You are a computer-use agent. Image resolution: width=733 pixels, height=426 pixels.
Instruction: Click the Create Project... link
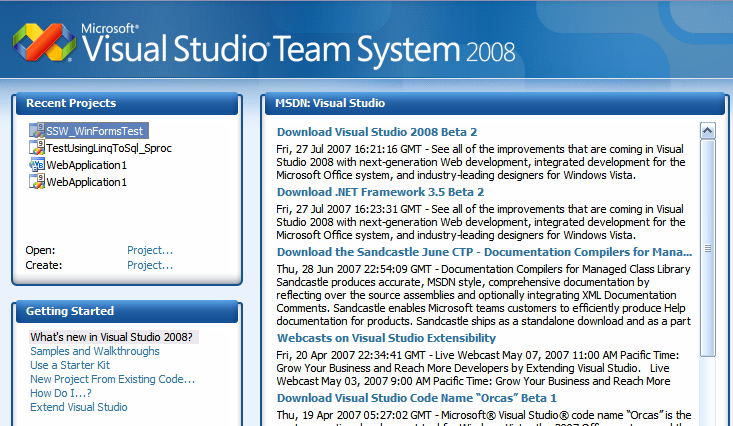[x=150, y=265]
